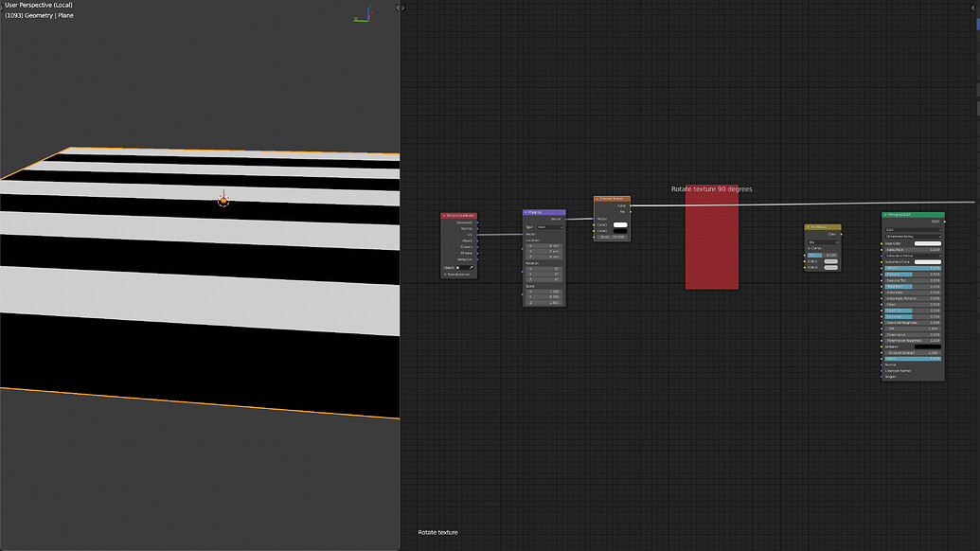Open MixRGB Color1 swatch
This screenshot has width=980, height=551.
tap(830, 261)
